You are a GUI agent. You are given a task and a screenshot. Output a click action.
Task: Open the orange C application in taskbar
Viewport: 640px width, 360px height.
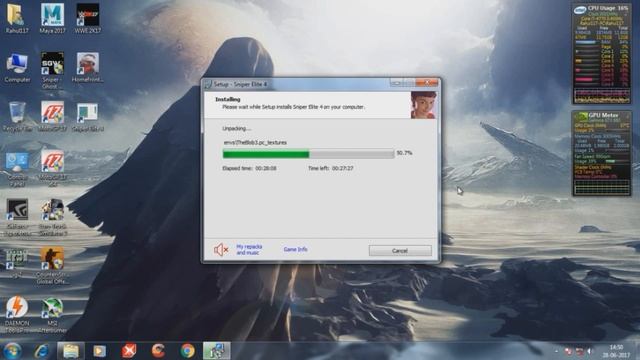coord(158,351)
